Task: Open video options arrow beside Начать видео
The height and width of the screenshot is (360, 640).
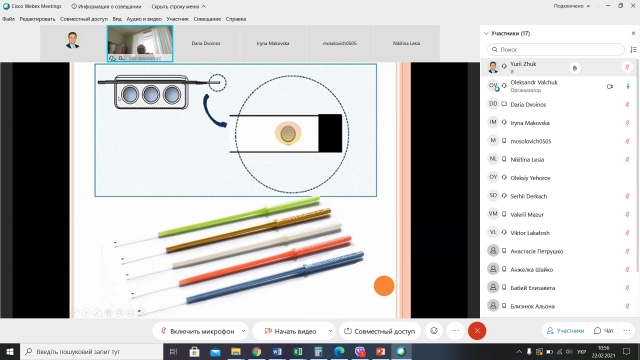Action: 330,331
